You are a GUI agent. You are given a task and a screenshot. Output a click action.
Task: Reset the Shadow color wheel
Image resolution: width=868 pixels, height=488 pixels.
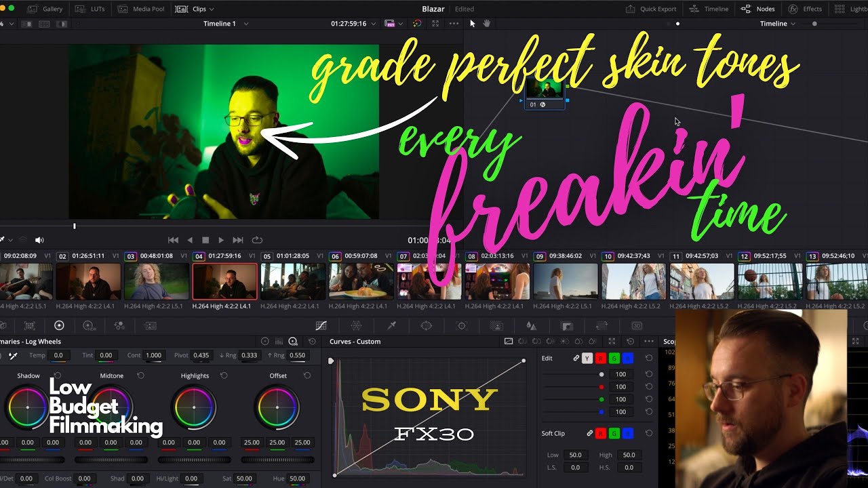(58, 375)
